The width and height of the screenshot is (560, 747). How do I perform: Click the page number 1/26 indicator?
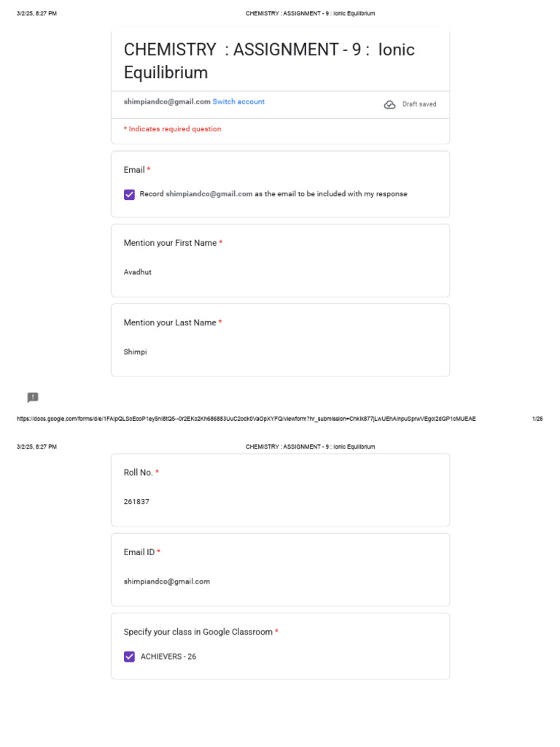pos(537,419)
